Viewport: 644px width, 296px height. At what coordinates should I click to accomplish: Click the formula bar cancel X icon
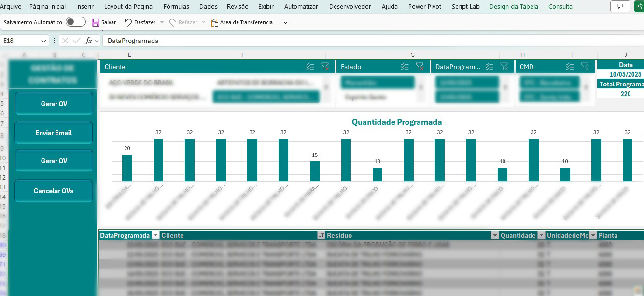point(65,41)
